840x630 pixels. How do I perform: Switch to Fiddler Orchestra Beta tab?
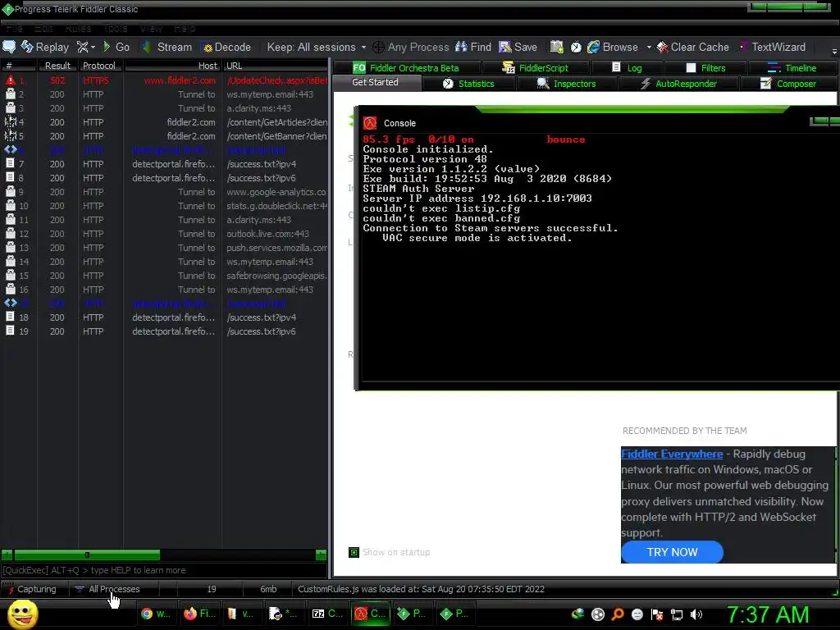406,68
